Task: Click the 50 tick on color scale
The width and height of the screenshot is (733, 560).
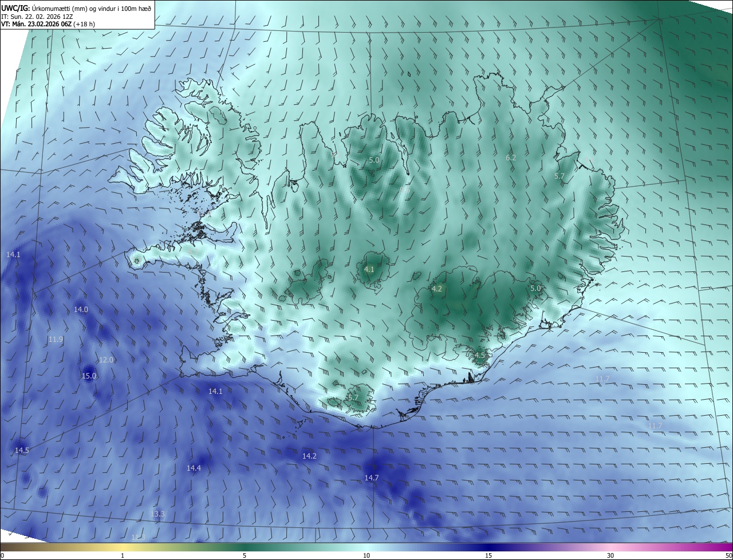Action: (x=729, y=556)
